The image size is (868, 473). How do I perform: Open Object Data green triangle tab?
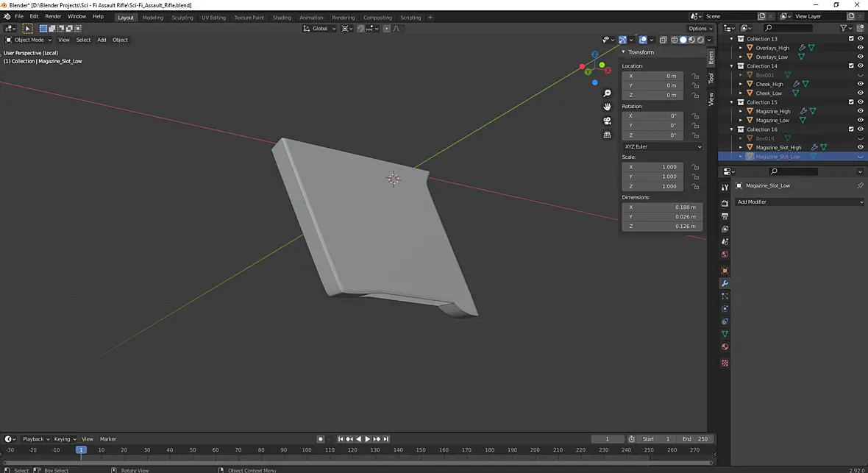click(x=725, y=334)
